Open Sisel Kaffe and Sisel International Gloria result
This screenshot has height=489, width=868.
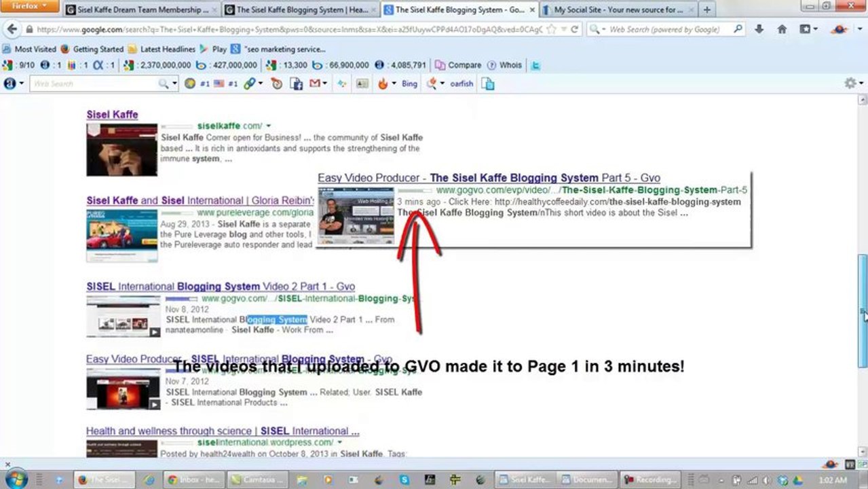[202, 200]
